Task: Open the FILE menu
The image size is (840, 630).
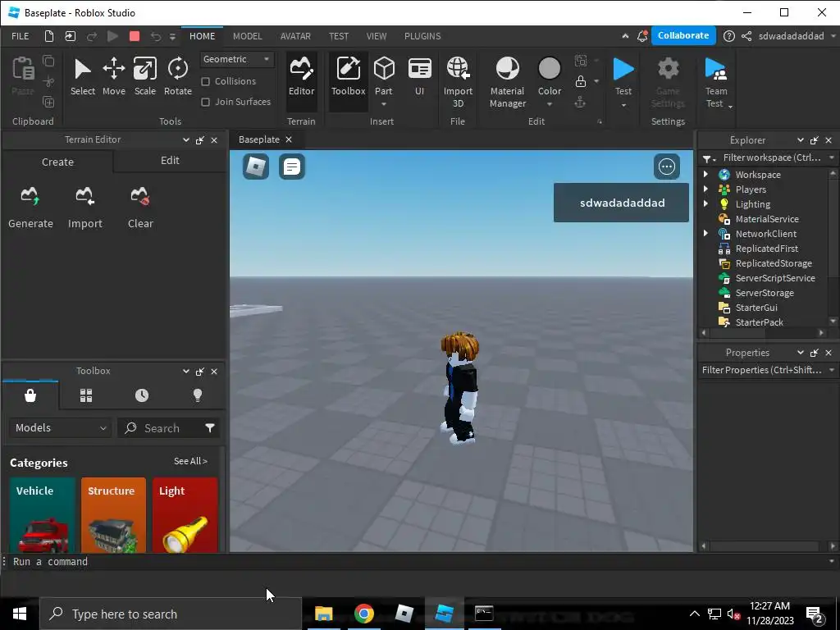Action: click(21, 36)
